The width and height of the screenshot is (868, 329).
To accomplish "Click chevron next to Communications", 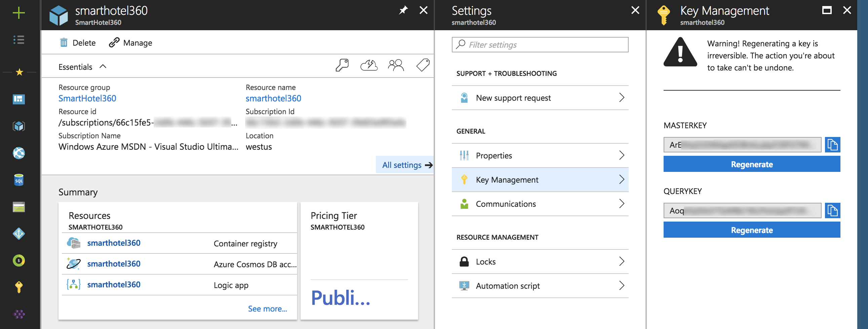I will [622, 203].
